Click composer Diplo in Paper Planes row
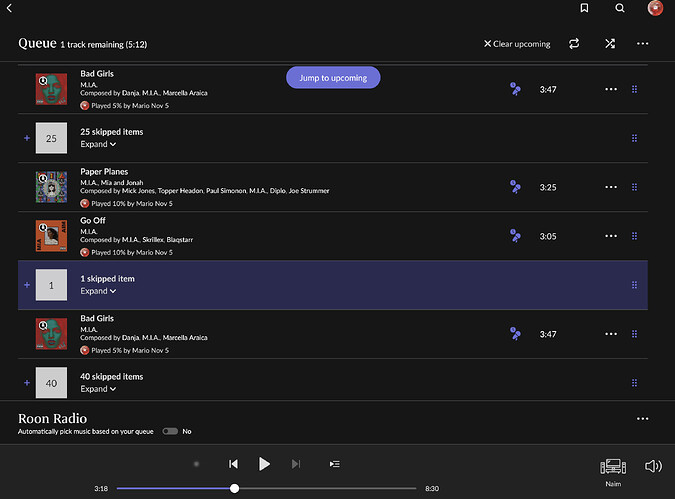 point(278,191)
